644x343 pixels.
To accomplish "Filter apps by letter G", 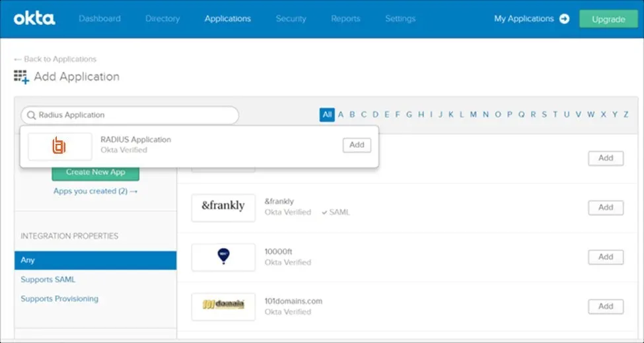I will tap(409, 115).
